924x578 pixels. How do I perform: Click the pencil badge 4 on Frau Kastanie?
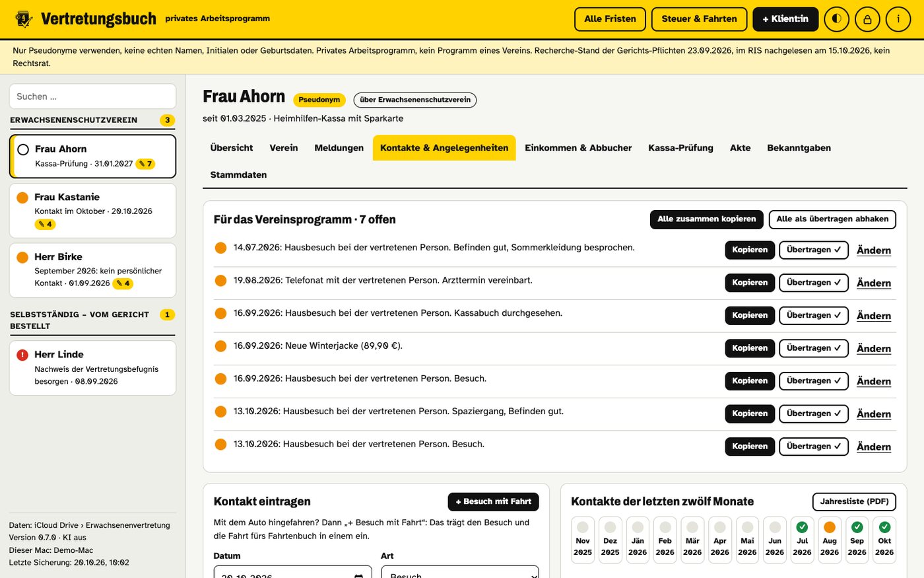pos(45,224)
